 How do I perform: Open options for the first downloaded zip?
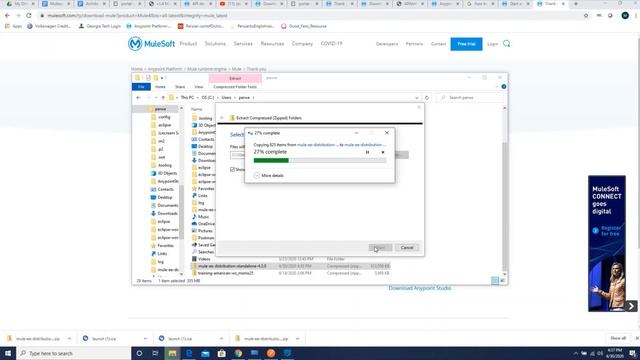pyautogui.click(x=69, y=338)
